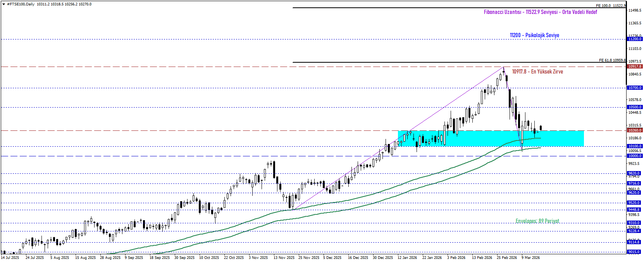Click the 9310.0 price tag on the axis

click(634, 223)
